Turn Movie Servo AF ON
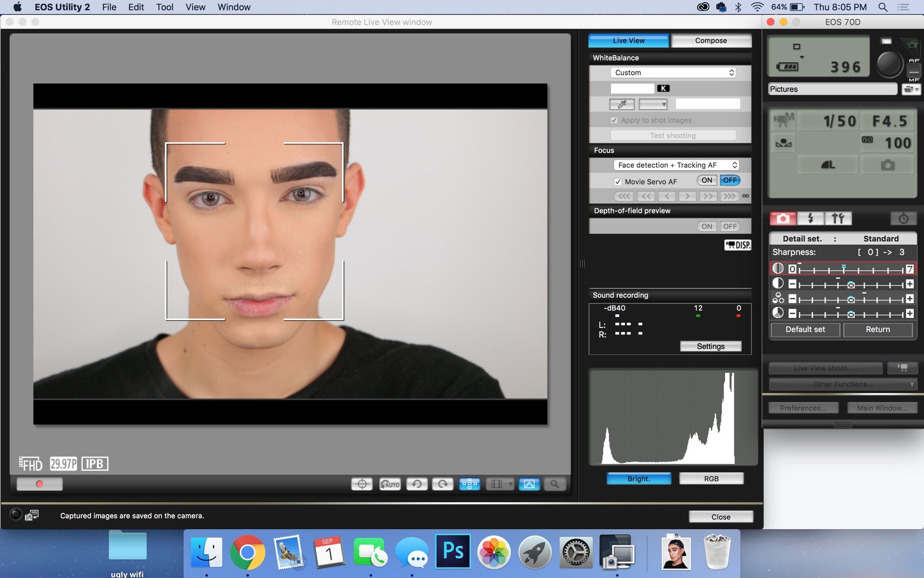Screen dimensions: 924x578 click(x=706, y=180)
